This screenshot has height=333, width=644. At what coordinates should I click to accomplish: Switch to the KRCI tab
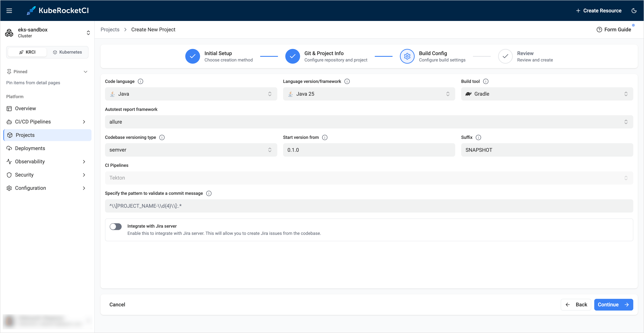pyautogui.click(x=27, y=52)
